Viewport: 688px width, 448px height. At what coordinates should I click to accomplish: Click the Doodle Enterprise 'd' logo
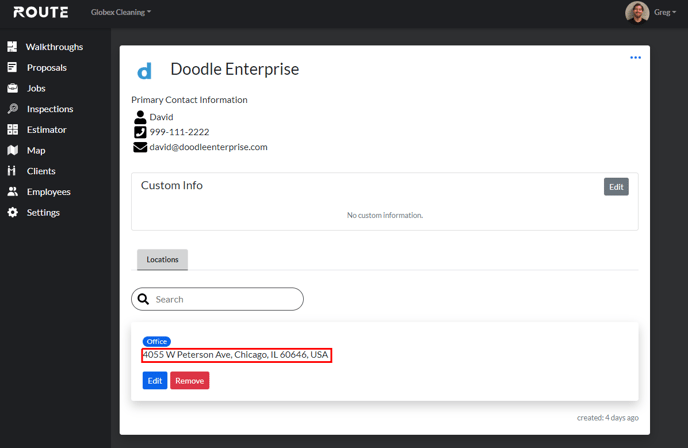pyautogui.click(x=144, y=70)
